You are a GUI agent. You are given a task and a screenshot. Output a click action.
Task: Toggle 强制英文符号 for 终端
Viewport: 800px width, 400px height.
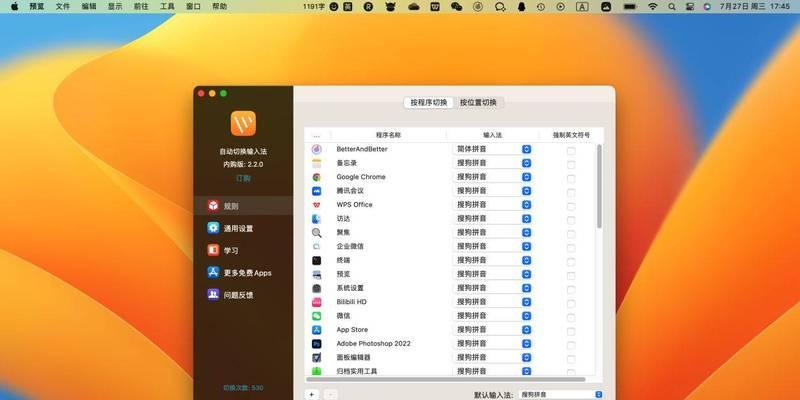(x=571, y=262)
